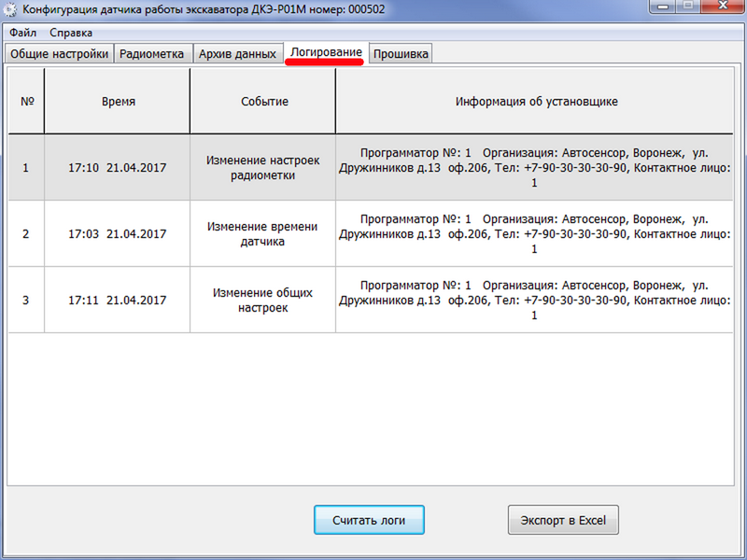The height and width of the screenshot is (560, 747).
Task: Click installer info cell in row 2
Action: click(534, 234)
